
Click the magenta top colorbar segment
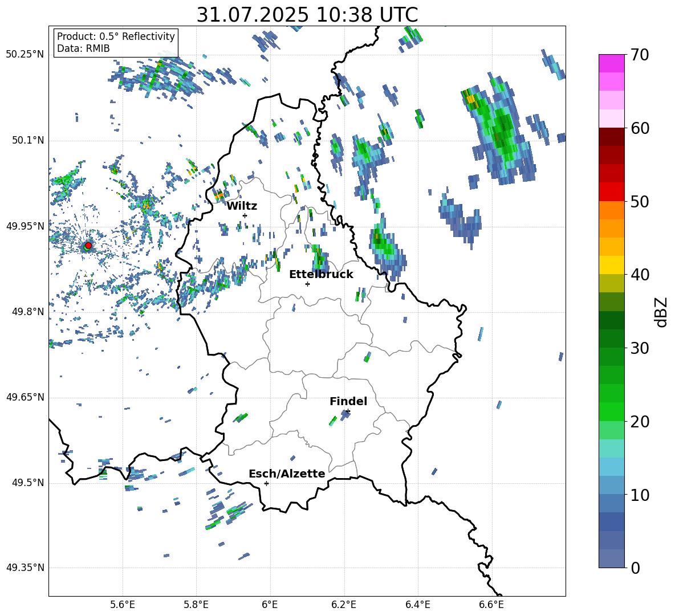612,64
